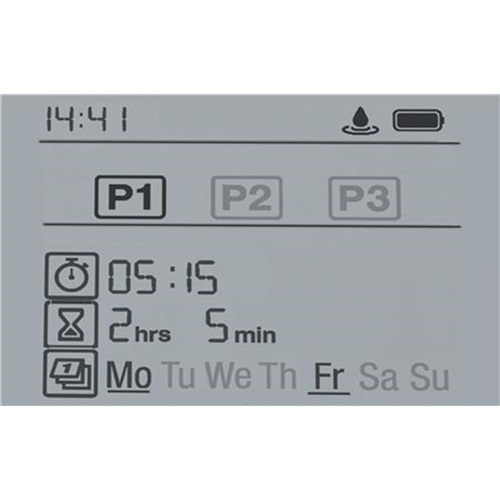Viewport: 500px width, 500px height.
Task: Select the stopwatch start time icon
Action: (x=72, y=275)
